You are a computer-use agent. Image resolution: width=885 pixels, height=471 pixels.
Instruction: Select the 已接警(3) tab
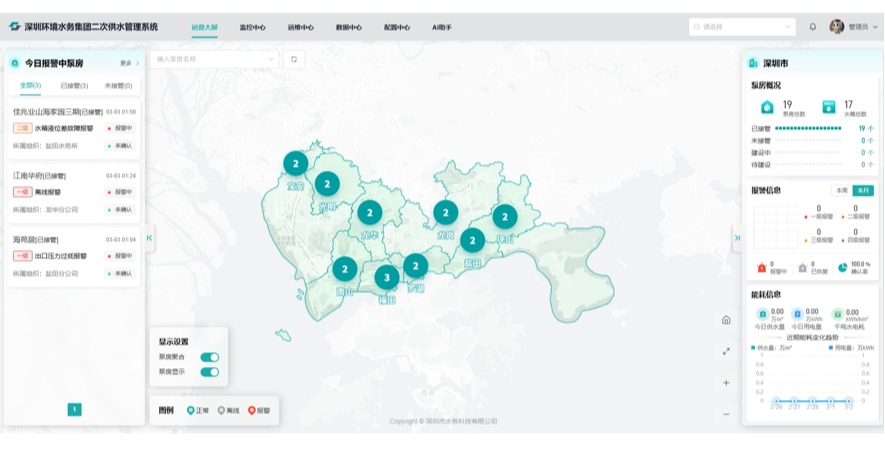pyautogui.click(x=74, y=86)
